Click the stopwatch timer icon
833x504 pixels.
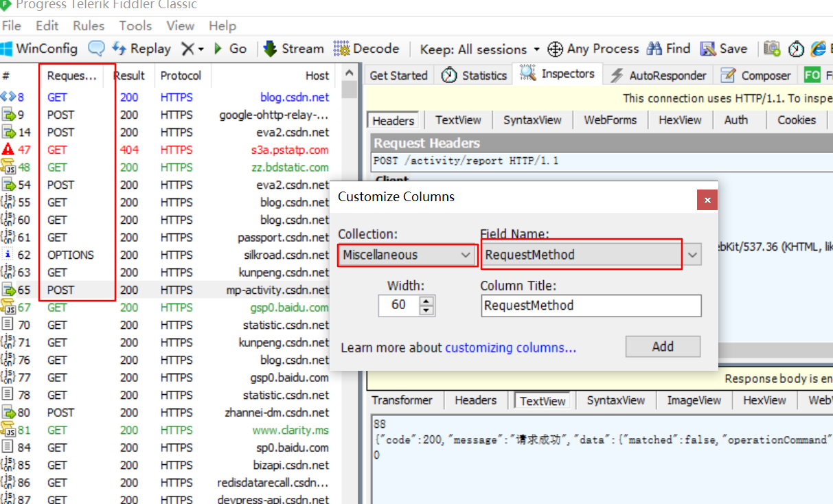click(x=796, y=49)
